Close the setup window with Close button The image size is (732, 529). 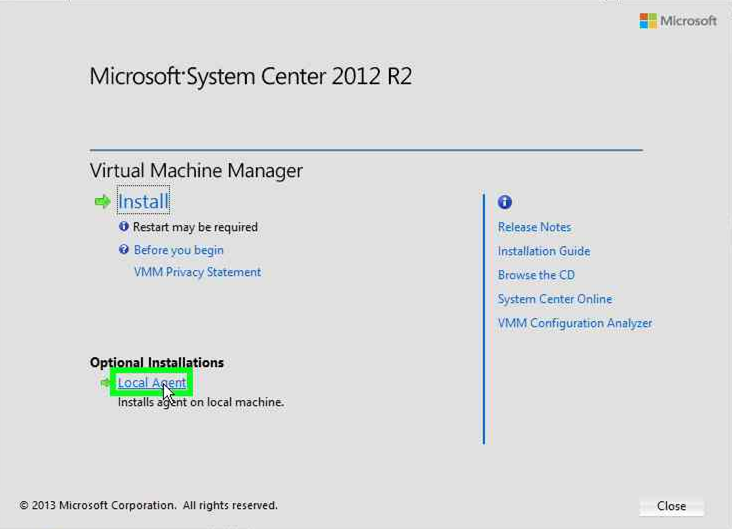click(x=671, y=506)
